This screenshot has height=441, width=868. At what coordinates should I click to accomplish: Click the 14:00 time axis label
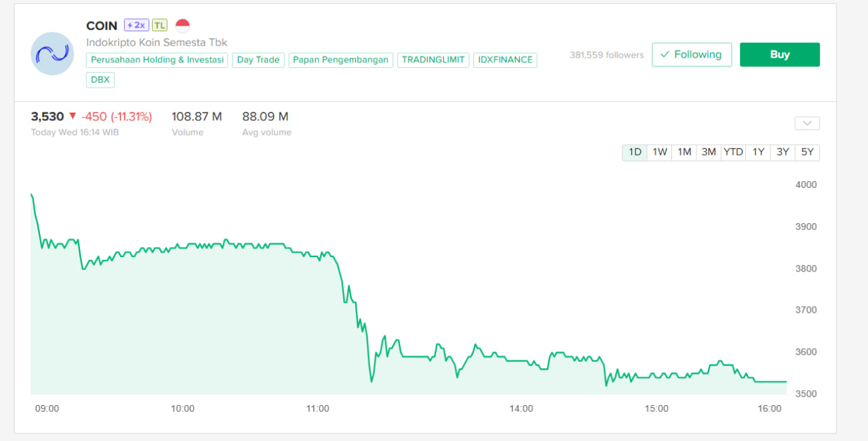click(521, 408)
